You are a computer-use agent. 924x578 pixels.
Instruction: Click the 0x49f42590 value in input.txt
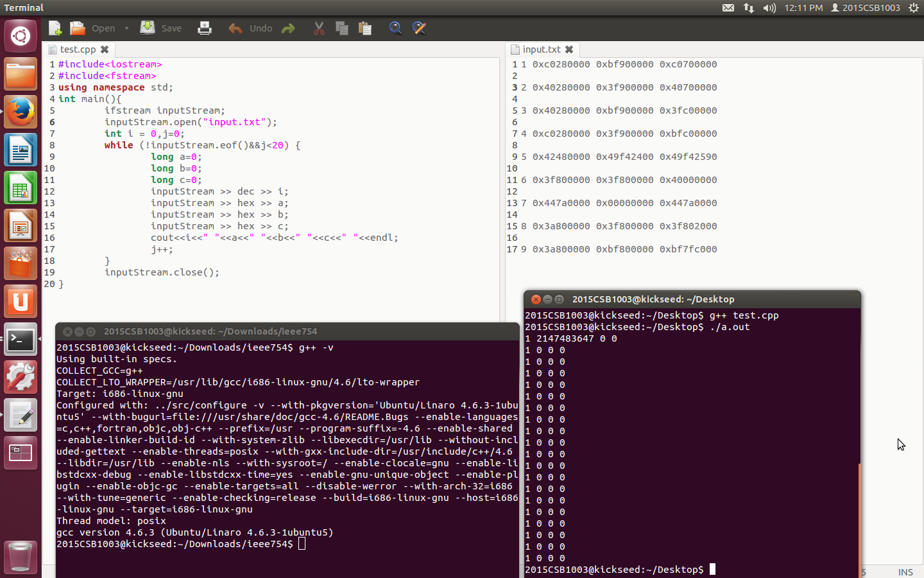pyautogui.click(x=688, y=157)
